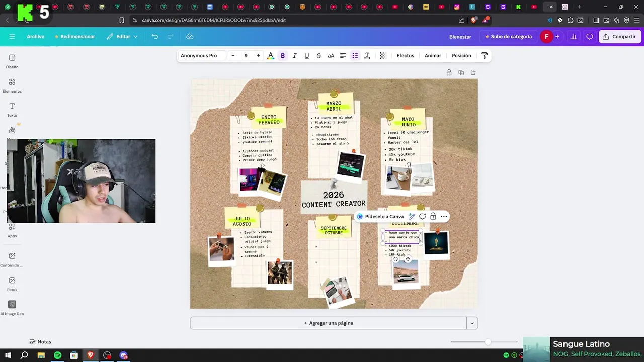Click the Sube de categoría upgrade button

click(508, 37)
